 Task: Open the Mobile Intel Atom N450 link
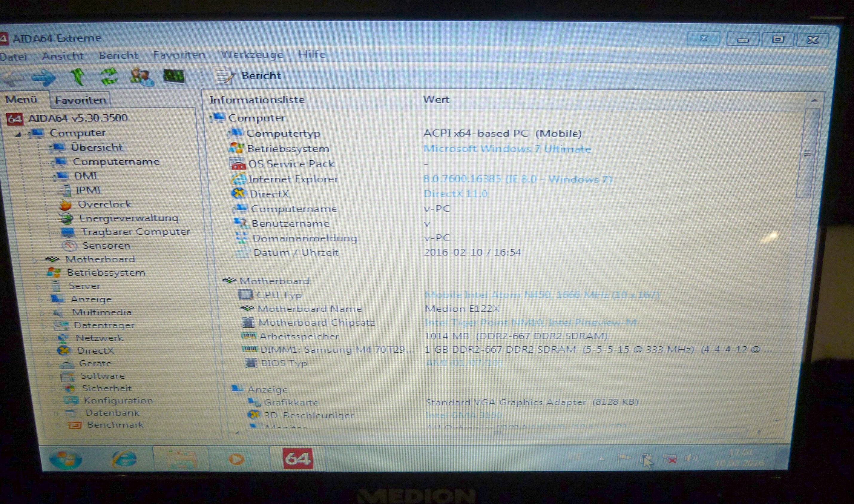tap(542, 295)
